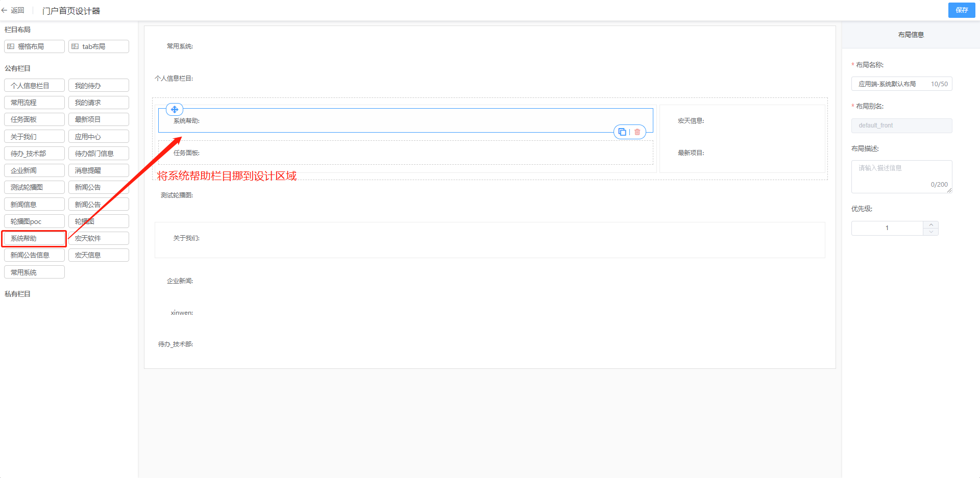Choose 新闻公告信息 in the column list
This screenshot has width=980, height=478.
coord(34,255)
